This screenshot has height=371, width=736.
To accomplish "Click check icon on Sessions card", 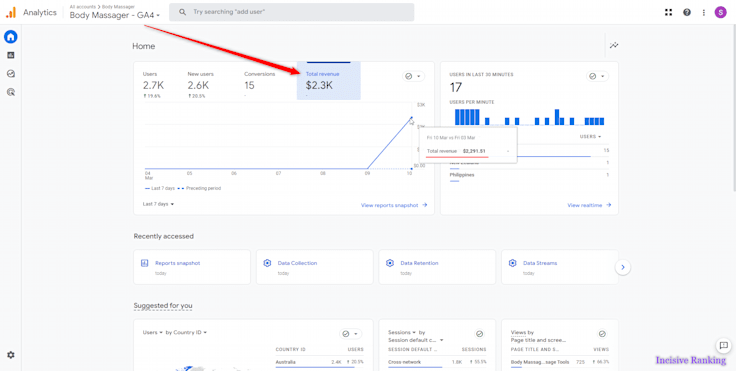I will [479, 333].
